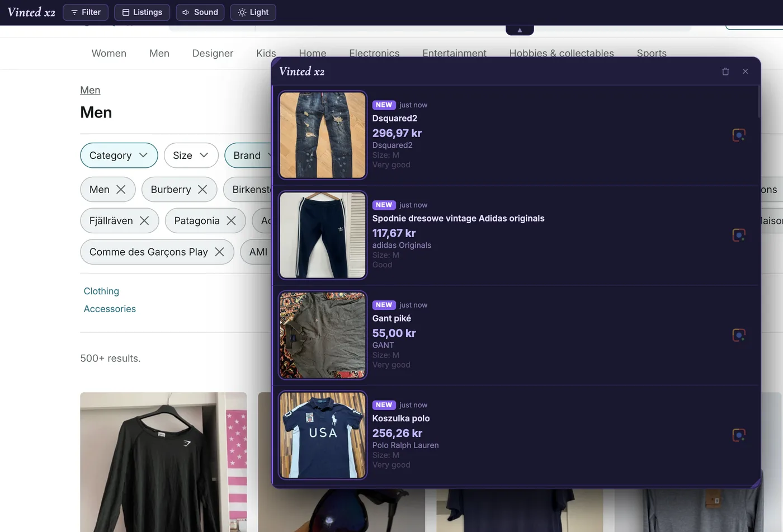783x532 pixels.
Task: Clear listings with the trash icon
Action: tap(725, 72)
